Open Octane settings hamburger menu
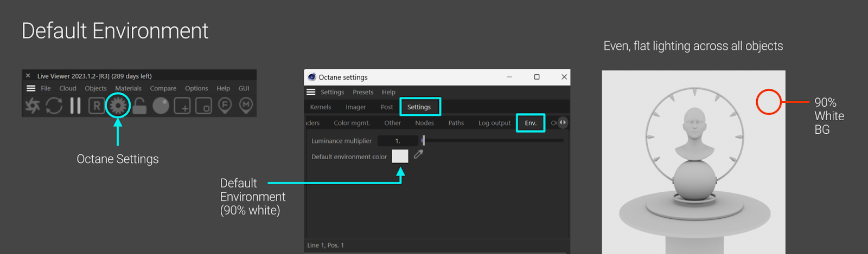The image size is (868, 254). [311, 92]
